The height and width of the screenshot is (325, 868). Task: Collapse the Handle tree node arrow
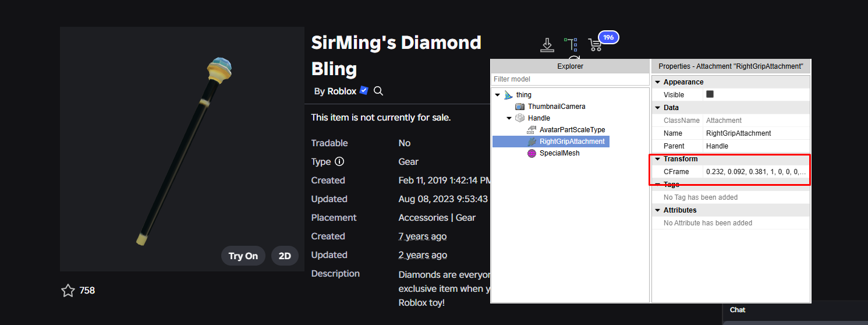point(509,118)
